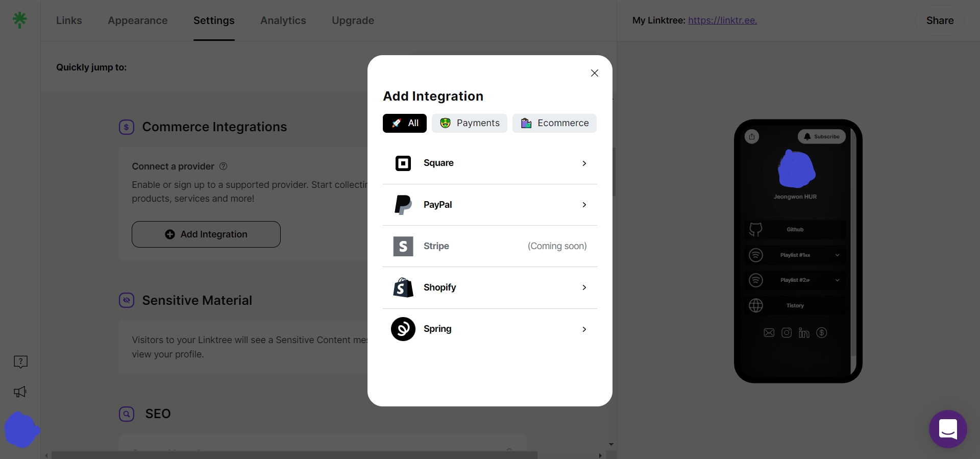Click Subscribe button in phone preview
Image resolution: width=980 pixels, height=459 pixels.
(x=822, y=136)
